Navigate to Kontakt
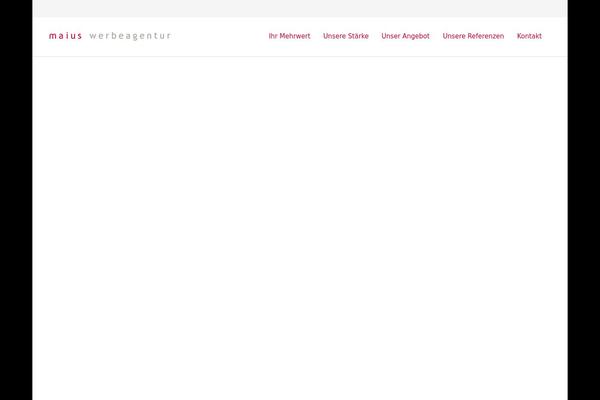This screenshot has width=600, height=400. click(x=529, y=36)
